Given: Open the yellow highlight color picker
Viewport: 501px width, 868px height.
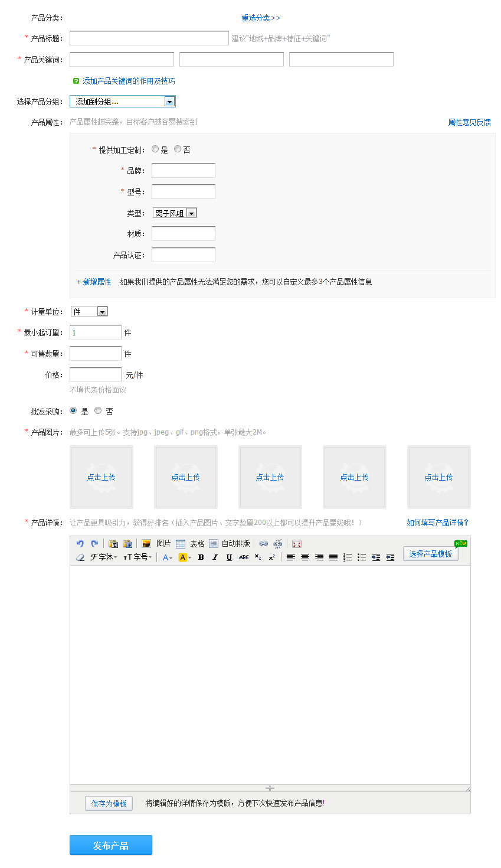Looking at the screenshot, I should 185,557.
